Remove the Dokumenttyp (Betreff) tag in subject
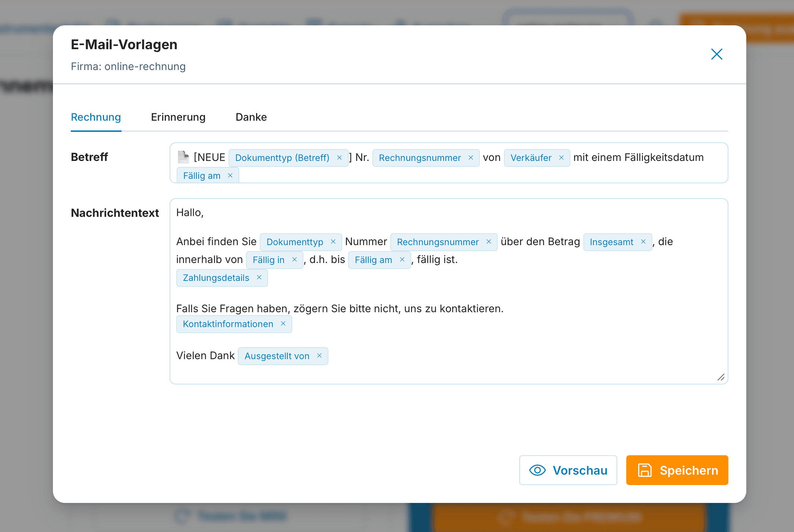 339,158
